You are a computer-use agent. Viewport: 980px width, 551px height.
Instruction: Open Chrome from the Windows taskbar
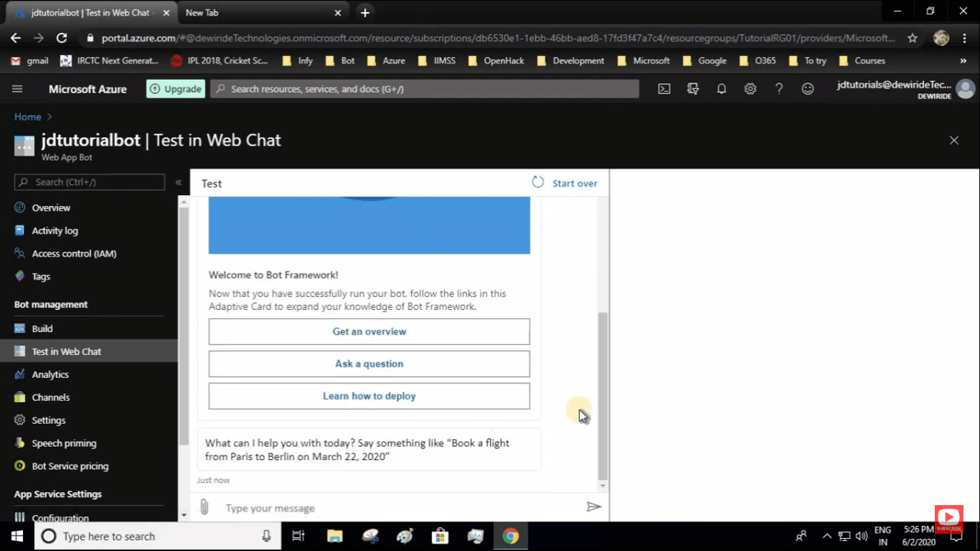pyautogui.click(x=511, y=536)
